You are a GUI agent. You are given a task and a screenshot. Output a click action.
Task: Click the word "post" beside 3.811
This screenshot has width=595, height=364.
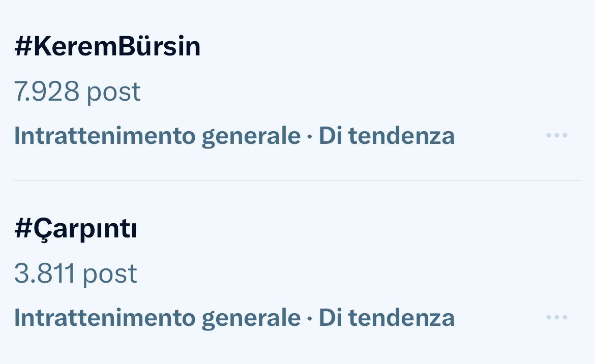[x=110, y=274]
